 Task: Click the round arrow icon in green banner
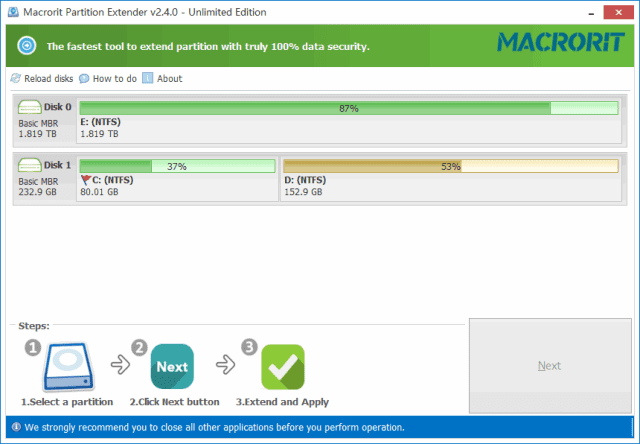[27, 46]
